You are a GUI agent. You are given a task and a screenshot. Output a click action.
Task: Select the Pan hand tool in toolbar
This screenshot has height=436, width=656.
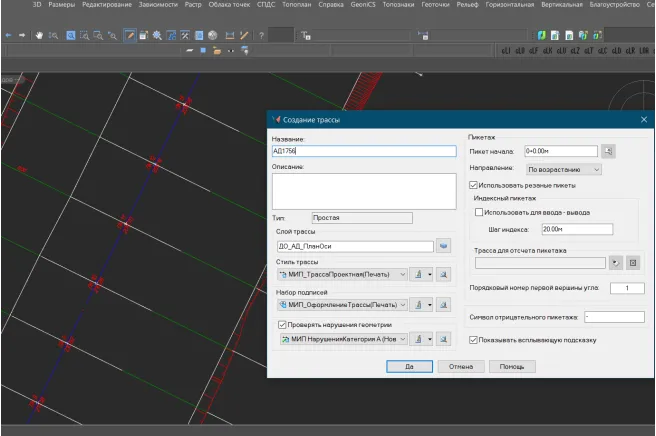pyautogui.click(x=38, y=36)
